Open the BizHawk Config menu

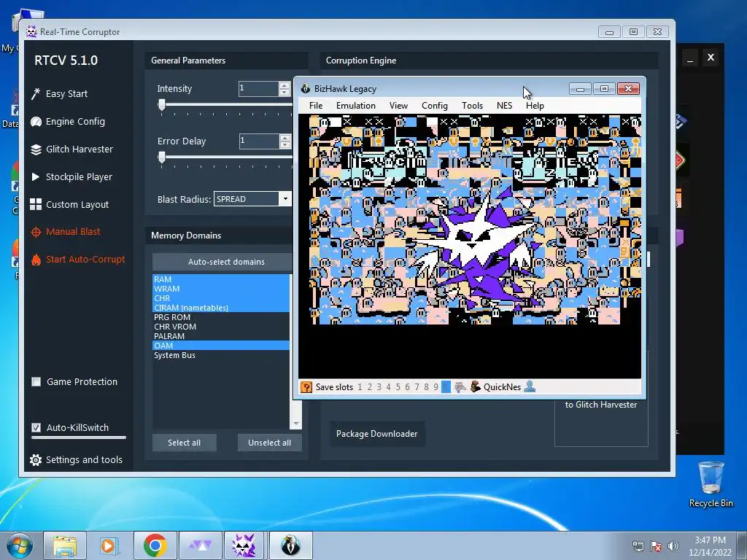[x=435, y=106]
